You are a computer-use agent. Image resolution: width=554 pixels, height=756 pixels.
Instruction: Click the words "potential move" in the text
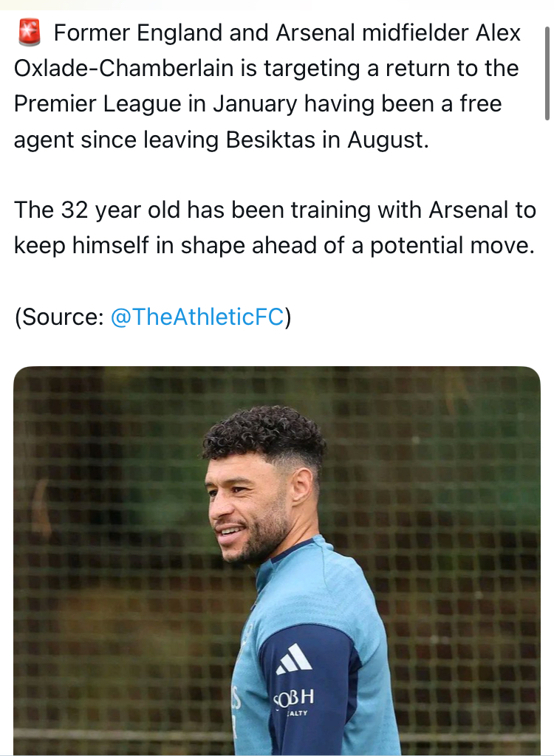(451, 246)
